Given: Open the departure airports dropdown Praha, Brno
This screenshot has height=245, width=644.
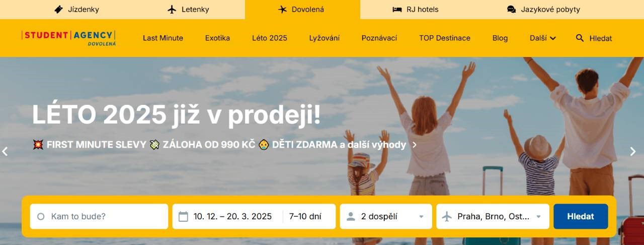Looking at the screenshot, I should 493,216.
